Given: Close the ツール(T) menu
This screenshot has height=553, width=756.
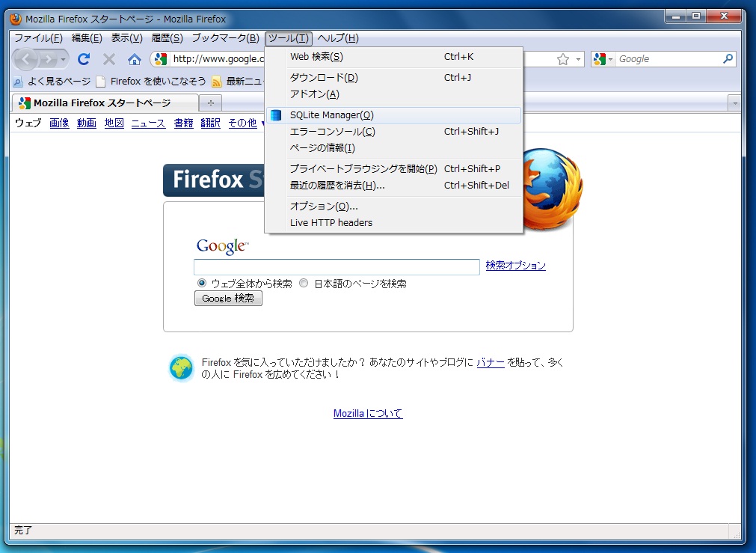Looking at the screenshot, I should coord(289,38).
